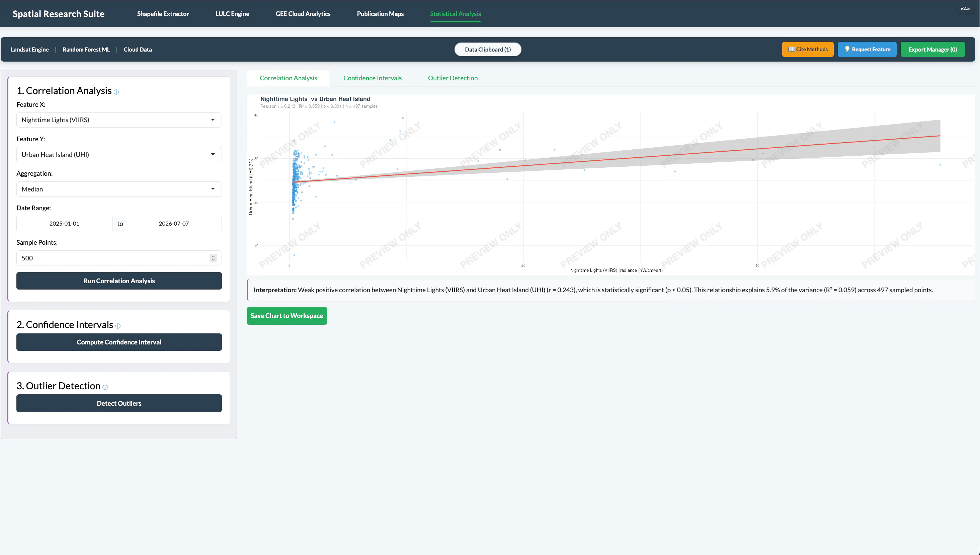The image size is (980, 555).
Task: Click the info icon beside Outlier Detection heading
Action: tap(105, 387)
